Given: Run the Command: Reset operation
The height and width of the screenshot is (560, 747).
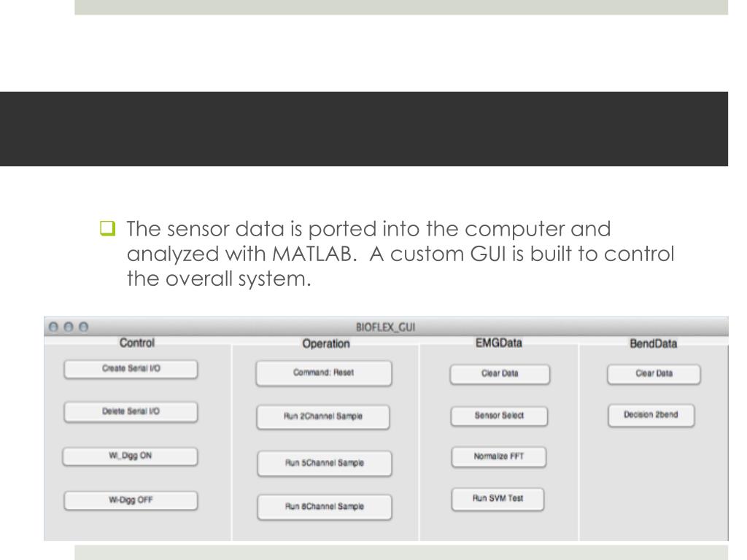Looking at the screenshot, I should (x=323, y=373).
